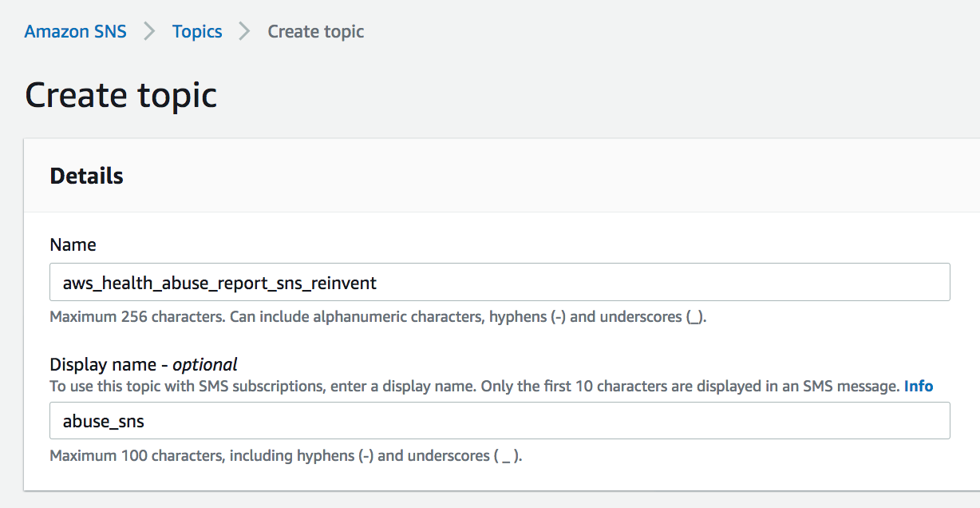980x508 pixels.
Task: Focus the Display name input field
Action: [x=500, y=420]
